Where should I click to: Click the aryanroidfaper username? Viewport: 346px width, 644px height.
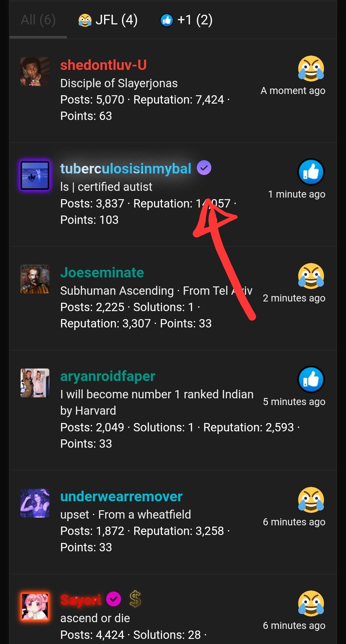point(108,376)
